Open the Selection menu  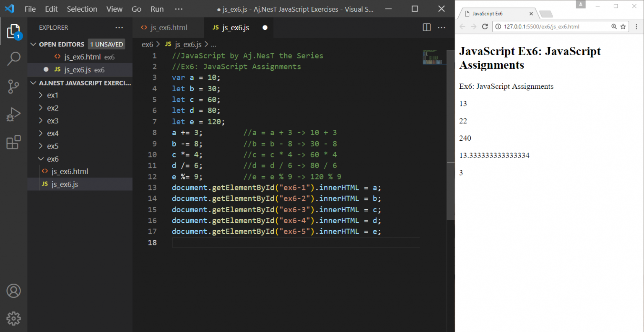[x=82, y=9]
